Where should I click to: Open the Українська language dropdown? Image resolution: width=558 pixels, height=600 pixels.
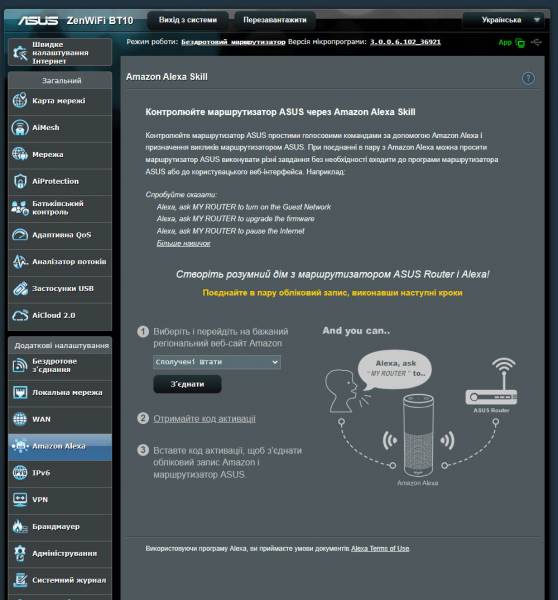click(x=505, y=20)
